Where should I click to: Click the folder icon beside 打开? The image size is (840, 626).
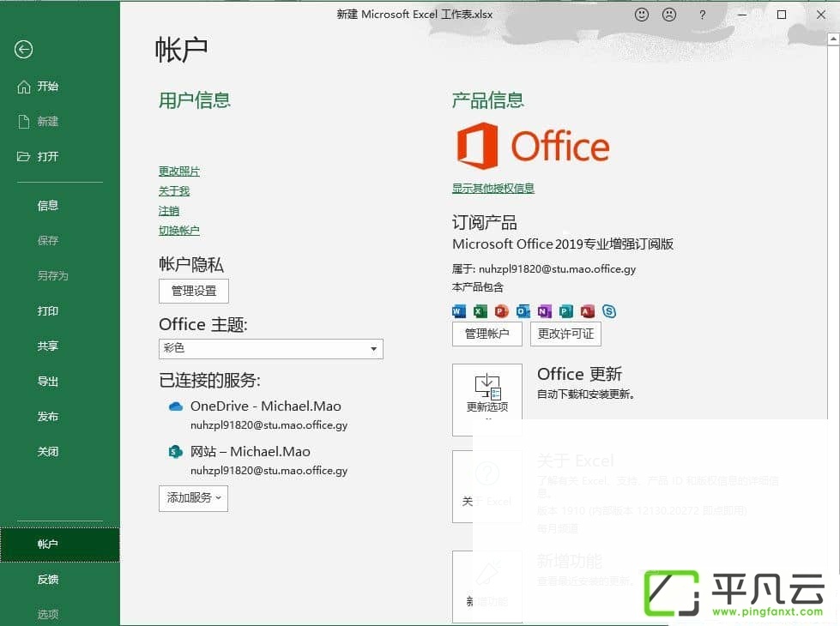click(x=23, y=156)
